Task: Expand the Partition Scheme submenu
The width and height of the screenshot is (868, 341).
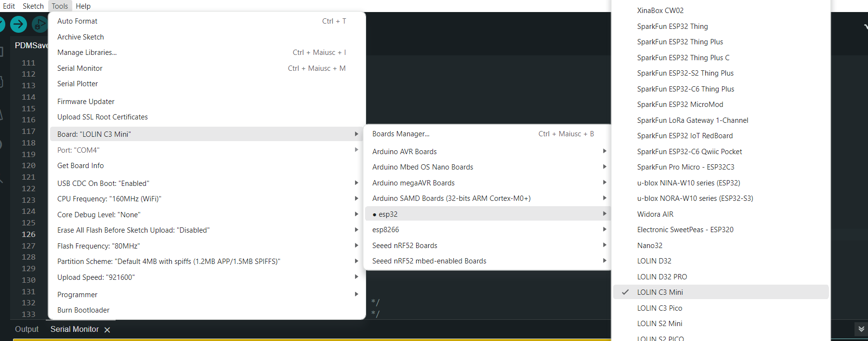Action: pyautogui.click(x=169, y=262)
